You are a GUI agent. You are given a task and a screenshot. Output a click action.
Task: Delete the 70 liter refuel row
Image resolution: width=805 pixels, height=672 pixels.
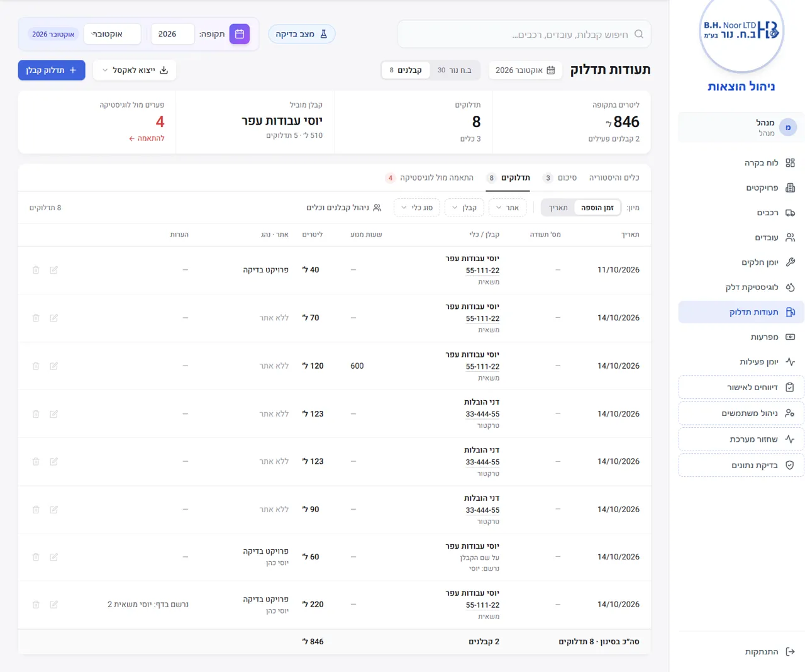coord(36,318)
